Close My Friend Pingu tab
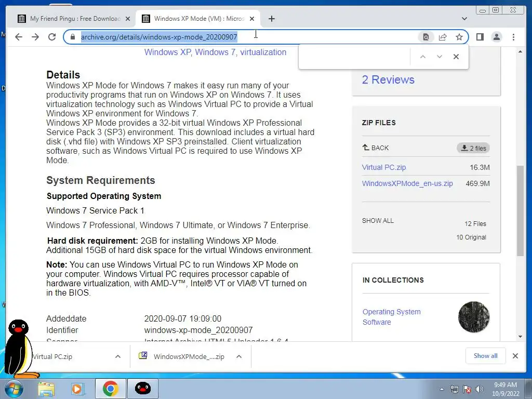The image size is (532, 399). 128,19
